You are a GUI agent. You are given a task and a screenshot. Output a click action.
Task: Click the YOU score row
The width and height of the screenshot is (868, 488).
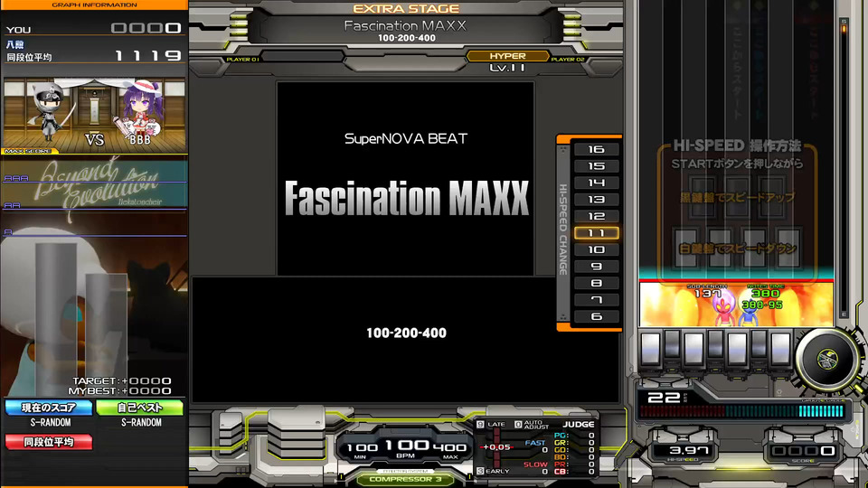coord(94,28)
